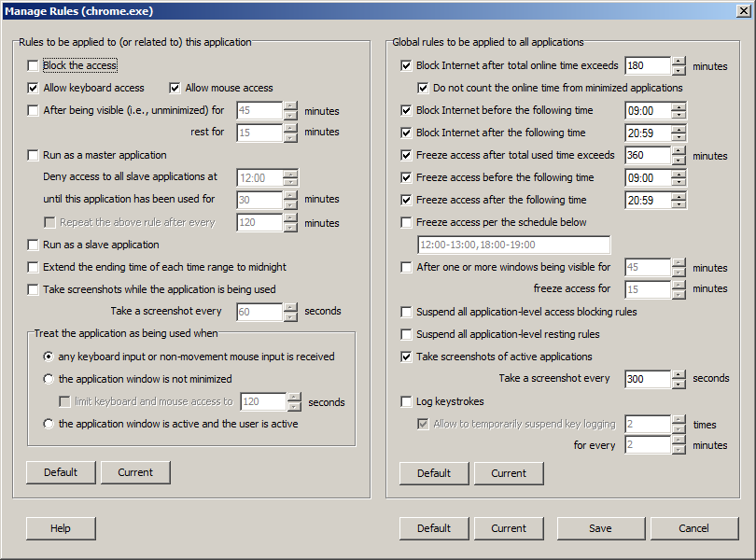This screenshot has height=560, width=756.
Task: Save the rules
Action: click(x=601, y=528)
